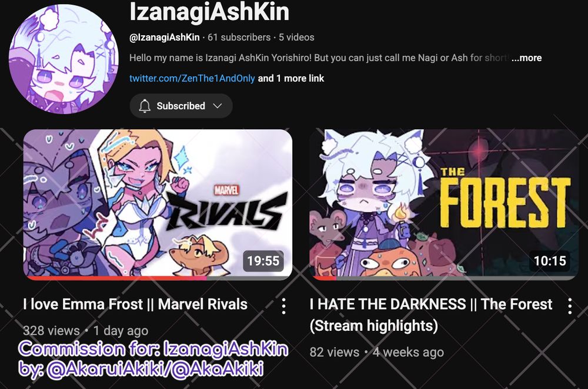Open options menu for Marvel Rivals video

[x=284, y=306]
